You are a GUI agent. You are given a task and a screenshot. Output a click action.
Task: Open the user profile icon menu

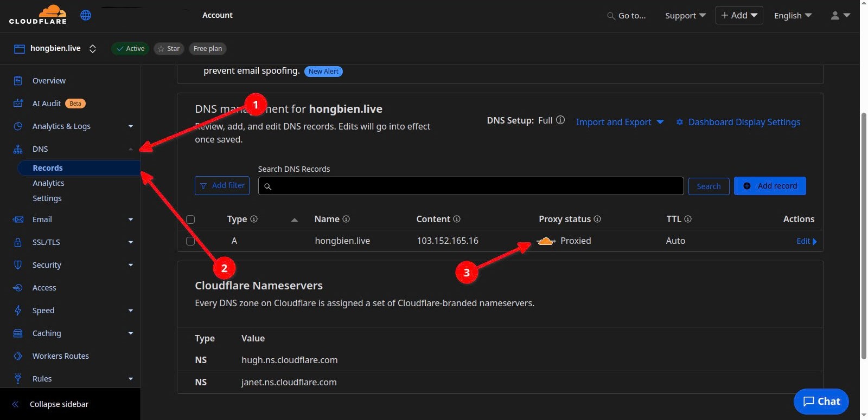pos(840,16)
